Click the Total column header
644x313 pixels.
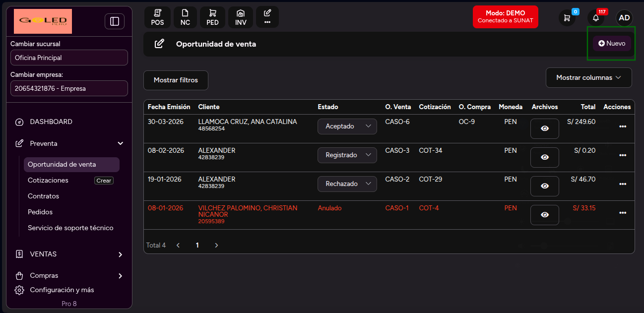588,107
